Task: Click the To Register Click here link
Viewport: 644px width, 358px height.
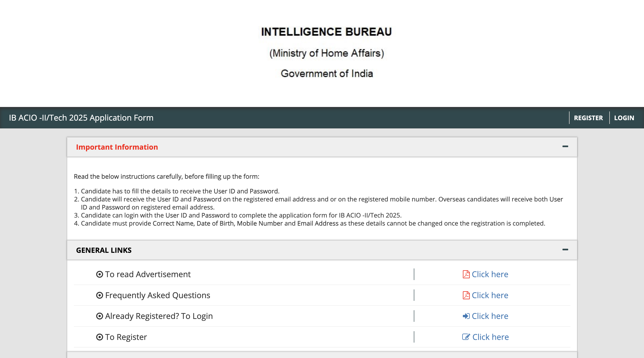Action: [x=490, y=337]
